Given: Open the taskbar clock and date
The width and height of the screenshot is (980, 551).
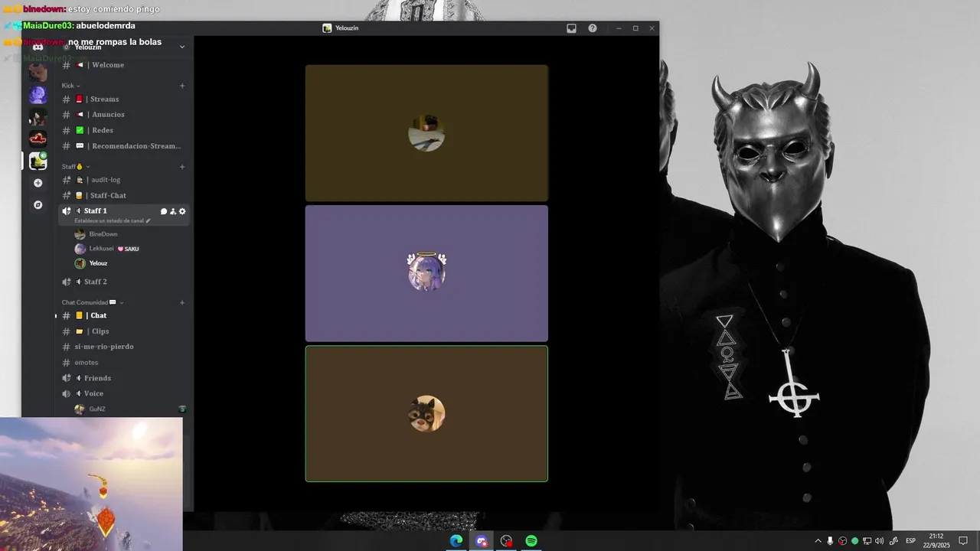Looking at the screenshot, I should [936, 541].
